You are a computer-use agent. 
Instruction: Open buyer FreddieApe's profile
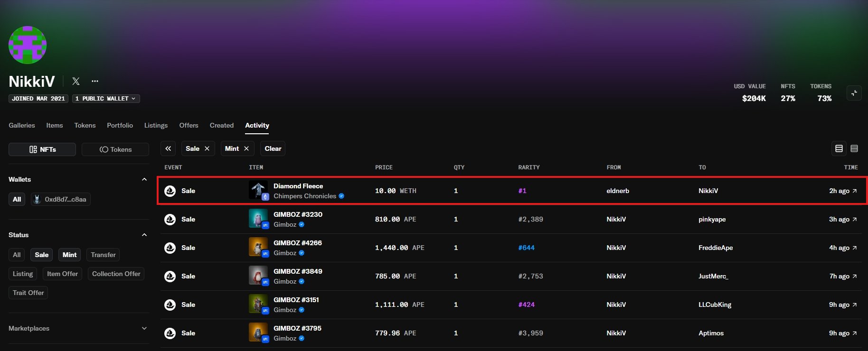[716, 248]
